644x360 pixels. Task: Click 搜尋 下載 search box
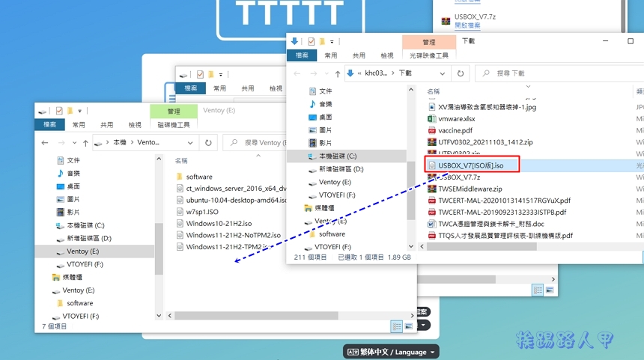tap(559, 73)
